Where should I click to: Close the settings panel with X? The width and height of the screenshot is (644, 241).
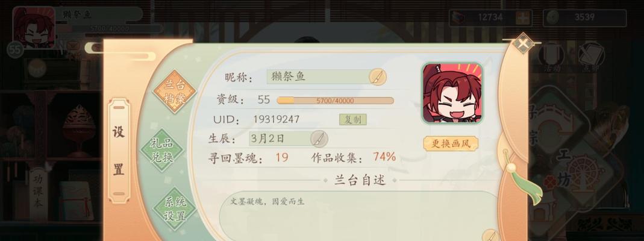523,43
